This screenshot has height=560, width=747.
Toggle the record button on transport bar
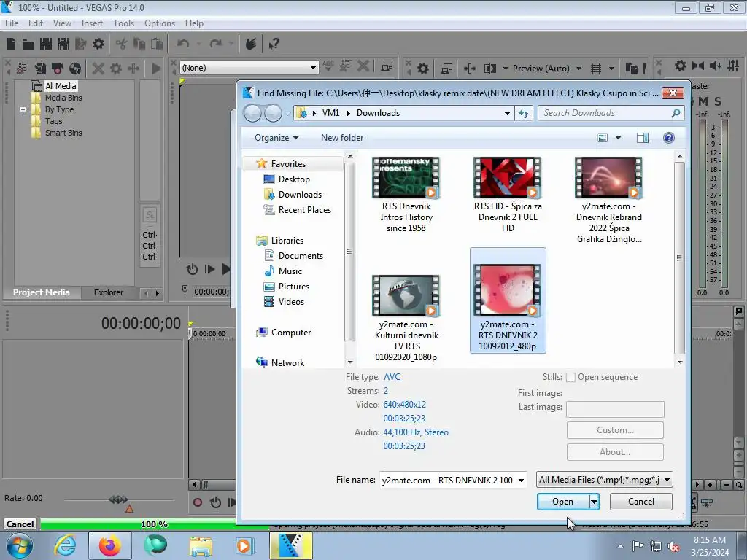(198, 502)
